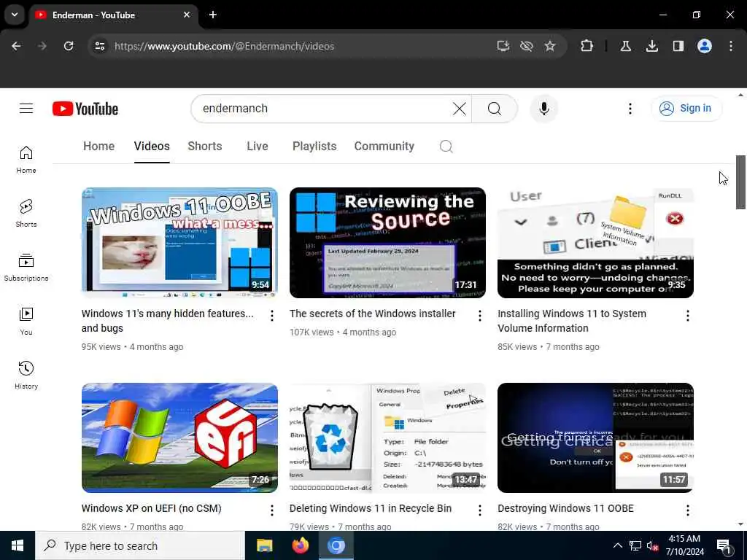The image size is (747, 560).
Task: Open the Windows 11 OOBE video thumbnail
Action: point(179,243)
